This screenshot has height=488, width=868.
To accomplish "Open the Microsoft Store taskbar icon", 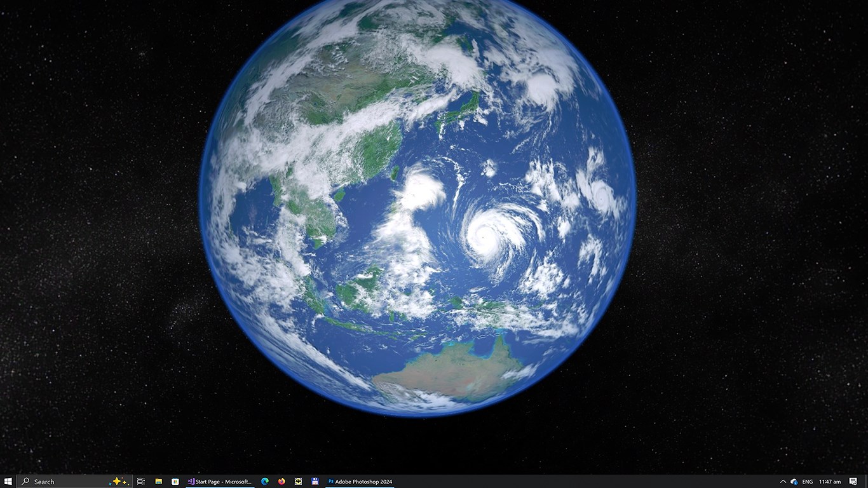I will click(x=175, y=482).
